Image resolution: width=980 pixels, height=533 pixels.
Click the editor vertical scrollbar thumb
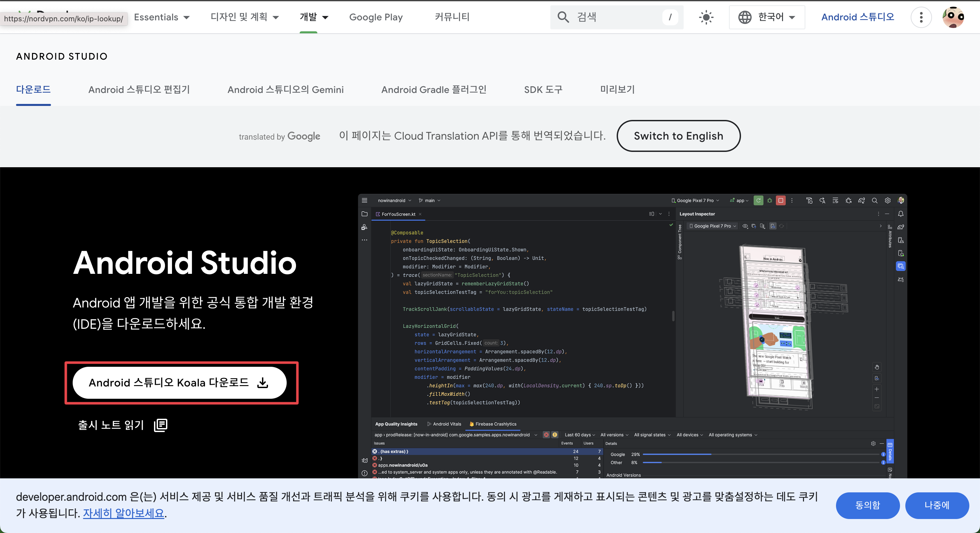pos(673,316)
